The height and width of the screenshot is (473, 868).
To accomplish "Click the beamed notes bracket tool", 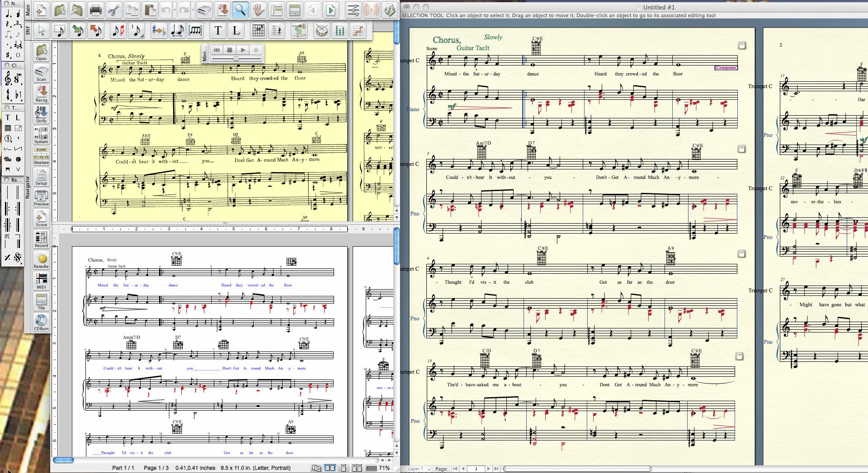I will [x=195, y=30].
